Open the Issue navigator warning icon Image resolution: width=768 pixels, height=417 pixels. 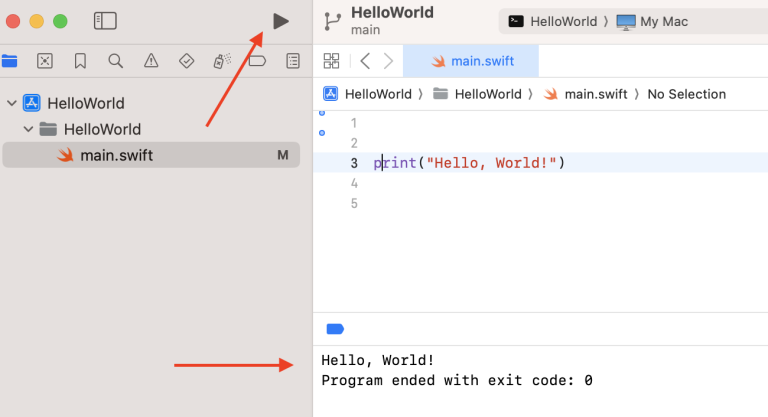click(151, 61)
